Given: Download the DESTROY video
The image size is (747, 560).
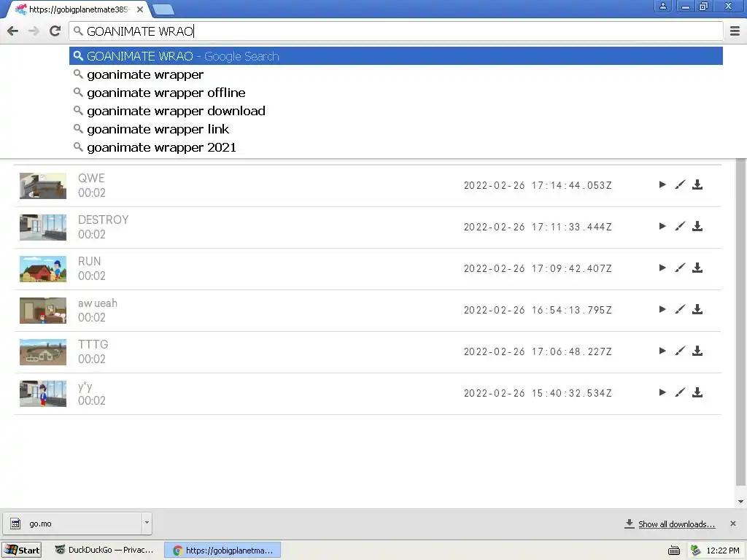Looking at the screenshot, I should pyautogui.click(x=697, y=226).
